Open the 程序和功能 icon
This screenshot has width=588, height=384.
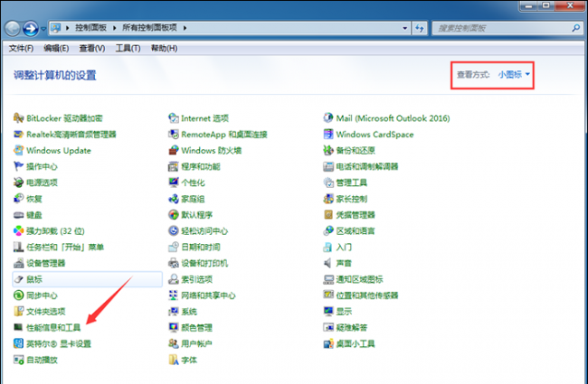(x=174, y=166)
